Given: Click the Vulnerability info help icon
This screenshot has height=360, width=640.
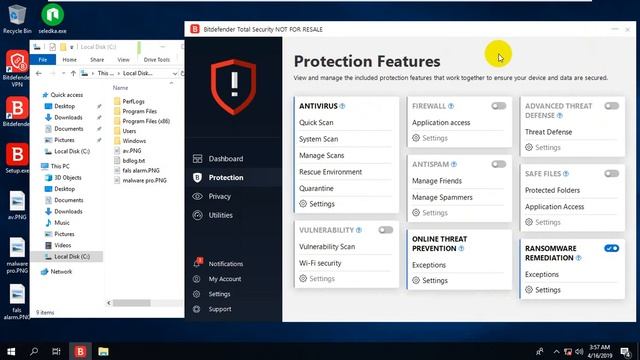Looking at the screenshot, I should 359,230.
